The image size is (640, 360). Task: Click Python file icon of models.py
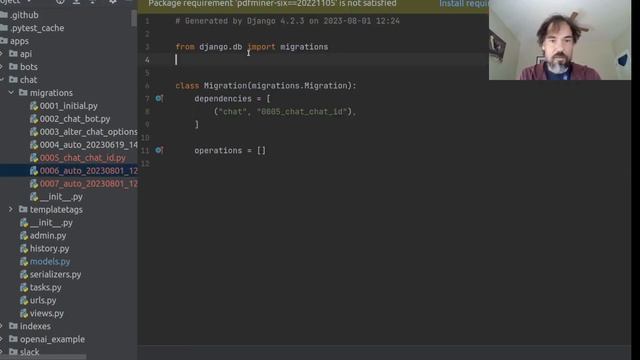[x=24, y=262]
